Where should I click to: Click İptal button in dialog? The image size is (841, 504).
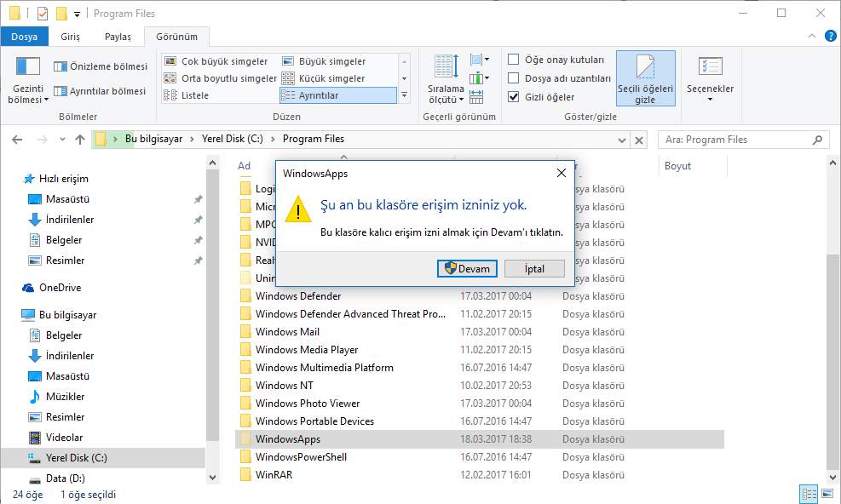(534, 269)
